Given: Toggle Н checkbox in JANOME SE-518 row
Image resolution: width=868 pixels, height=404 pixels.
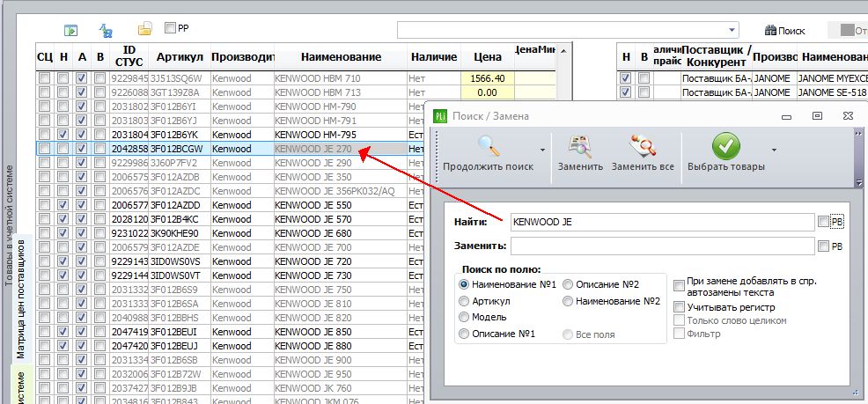Looking at the screenshot, I should [x=626, y=92].
